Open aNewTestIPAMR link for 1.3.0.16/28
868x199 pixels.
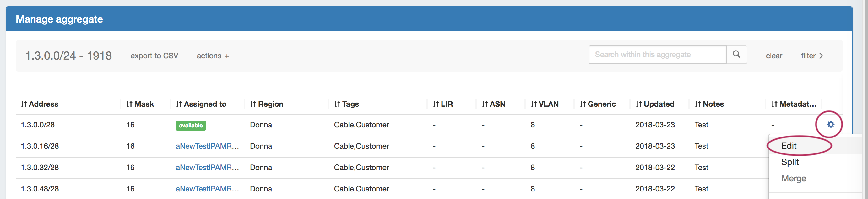pyautogui.click(x=207, y=146)
